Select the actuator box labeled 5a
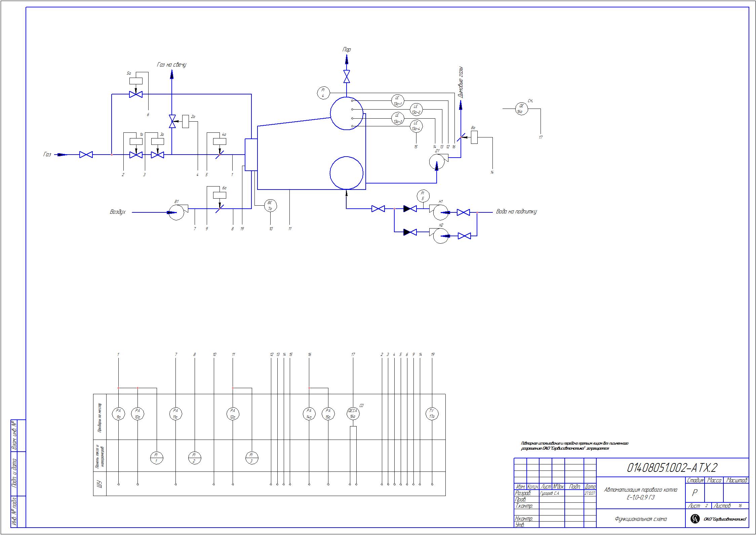Screen dimensions: 756x535 pyautogui.click(x=136, y=81)
